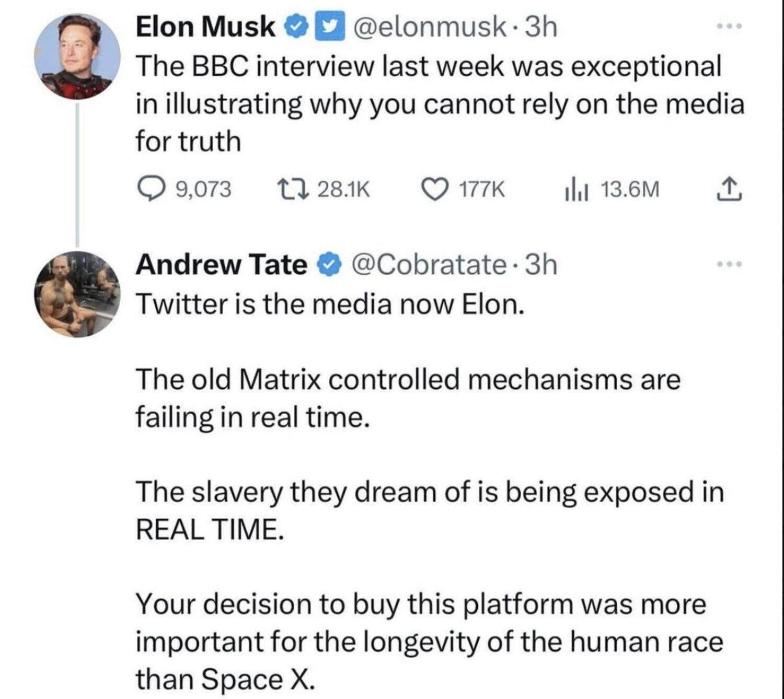Open the BBC interview tweet text

[x=429, y=103]
